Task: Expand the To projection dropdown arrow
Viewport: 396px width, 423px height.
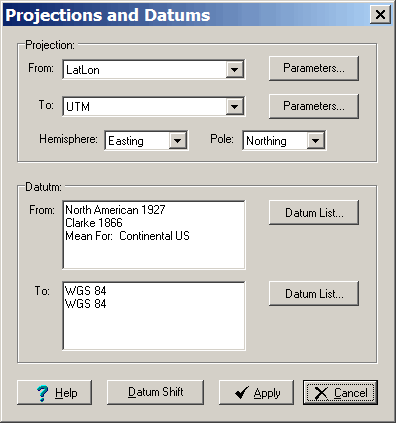Action: point(234,107)
